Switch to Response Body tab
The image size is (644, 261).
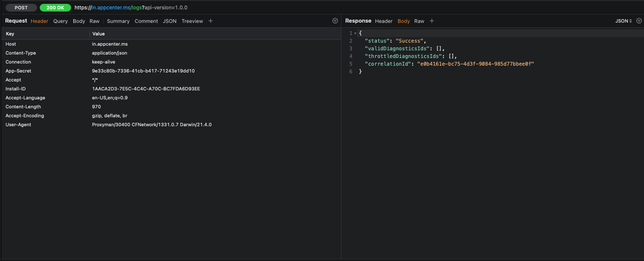pos(404,21)
